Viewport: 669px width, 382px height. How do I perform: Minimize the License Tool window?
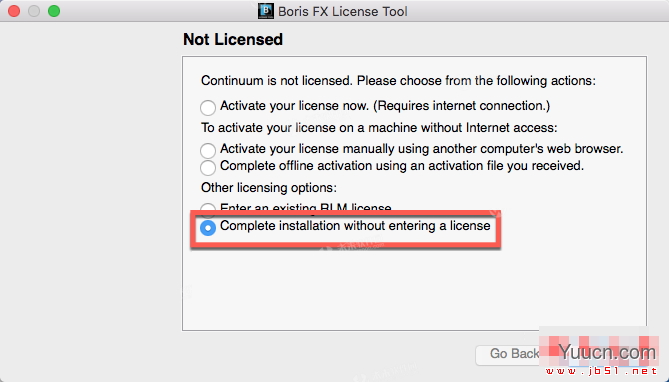(x=34, y=11)
